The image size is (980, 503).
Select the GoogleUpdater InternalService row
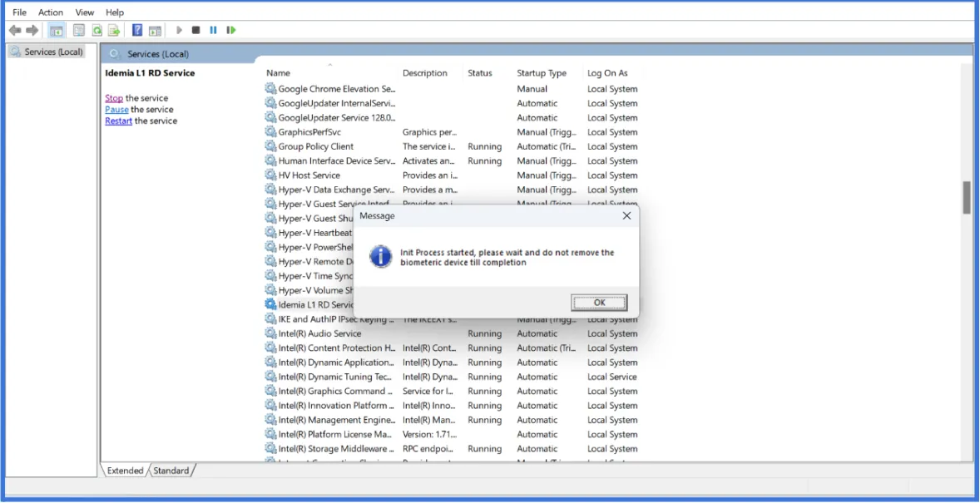click(453, 103)
